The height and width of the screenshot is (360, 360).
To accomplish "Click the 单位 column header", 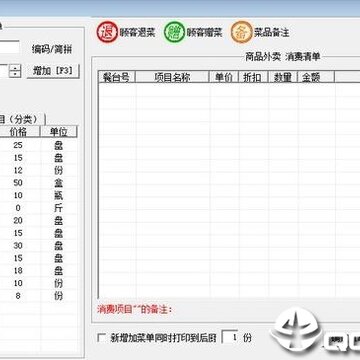I will click(x=59, y=132).
